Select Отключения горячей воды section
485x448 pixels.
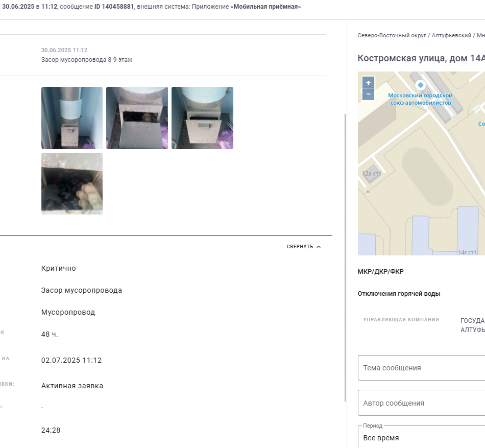click(399, 294)
